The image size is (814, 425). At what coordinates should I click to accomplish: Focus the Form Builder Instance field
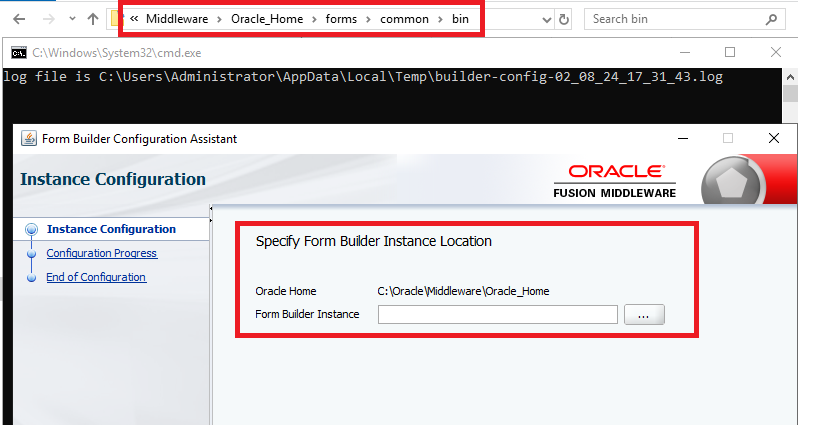point(497,315)
